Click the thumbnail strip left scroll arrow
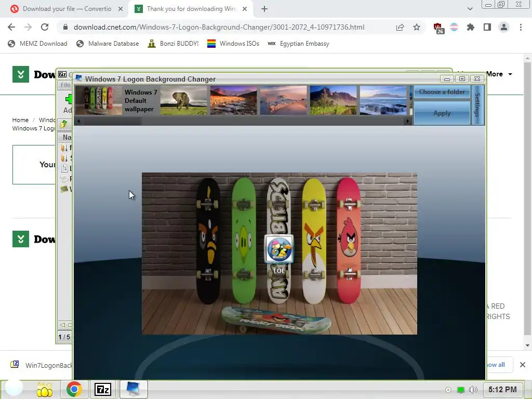This screenshot has height=399, width=532. (78, 121)
